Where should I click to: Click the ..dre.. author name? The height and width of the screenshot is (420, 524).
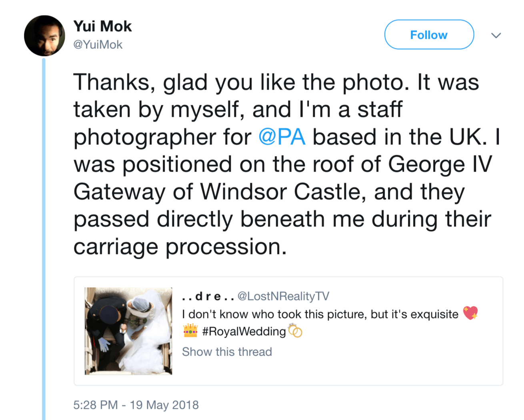click(x=208, y=296)
